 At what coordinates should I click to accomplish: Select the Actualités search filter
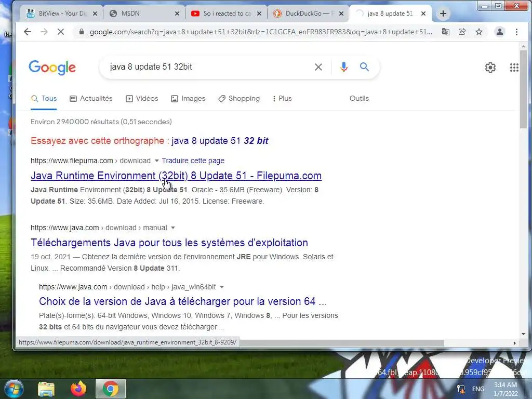pyautogui.click(x=91, y=98)
